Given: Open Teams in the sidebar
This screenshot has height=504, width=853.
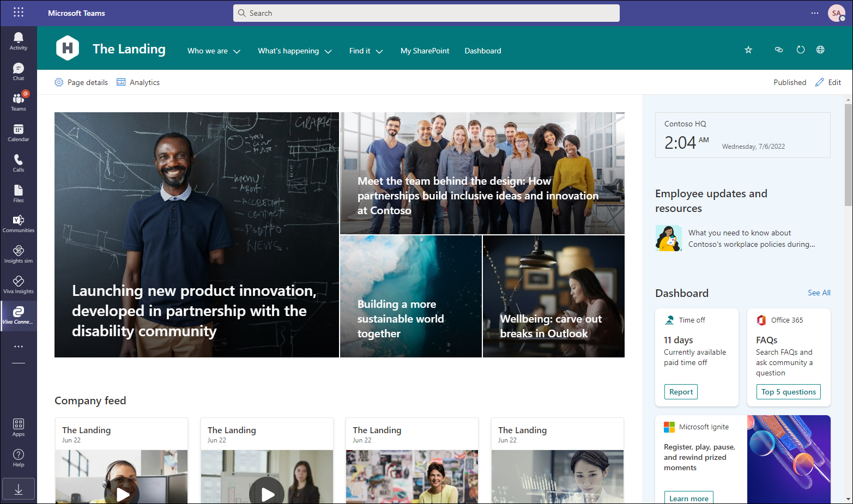Looking at the screenshot, I should pos(19,102).
